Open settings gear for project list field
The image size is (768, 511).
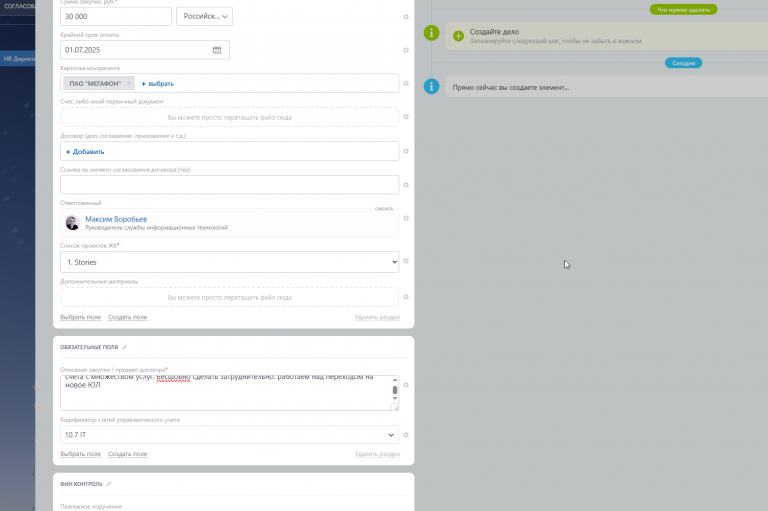(x=406, y=261)
